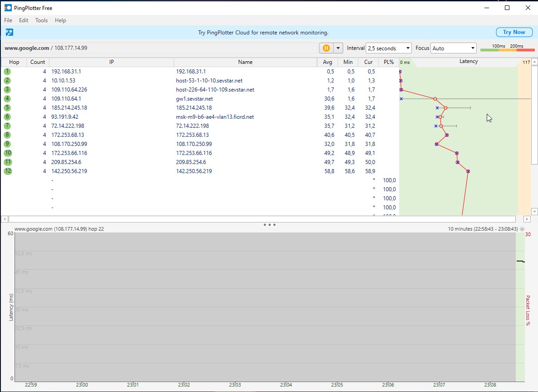Click the PingPlotter Cloud icon in the banner
The width and height of the screenshot is (538, 392).
point(9,32)
